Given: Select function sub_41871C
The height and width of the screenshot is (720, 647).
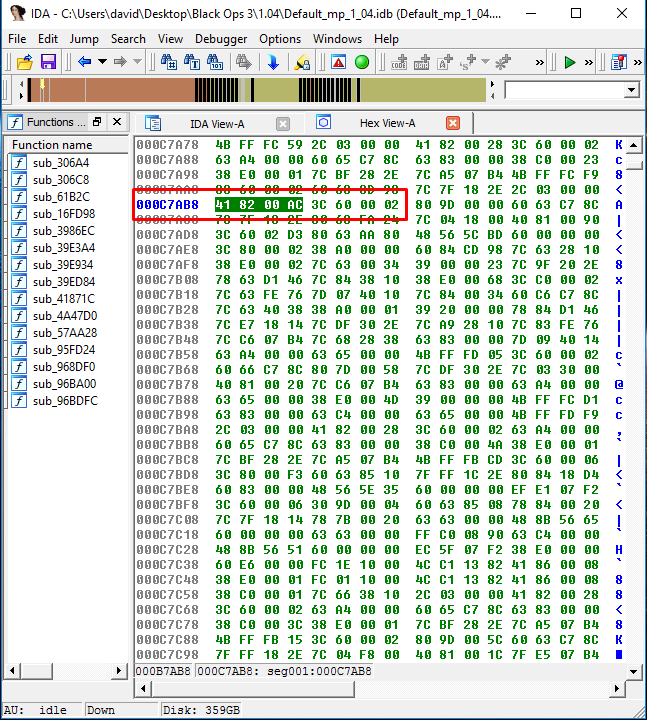Looking at the screenshot, I should pyautogui.click(x=64, y=298).
